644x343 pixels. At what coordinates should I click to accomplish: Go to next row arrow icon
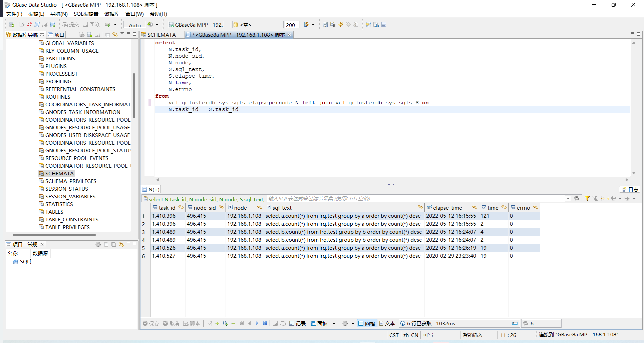coord(257,323)
